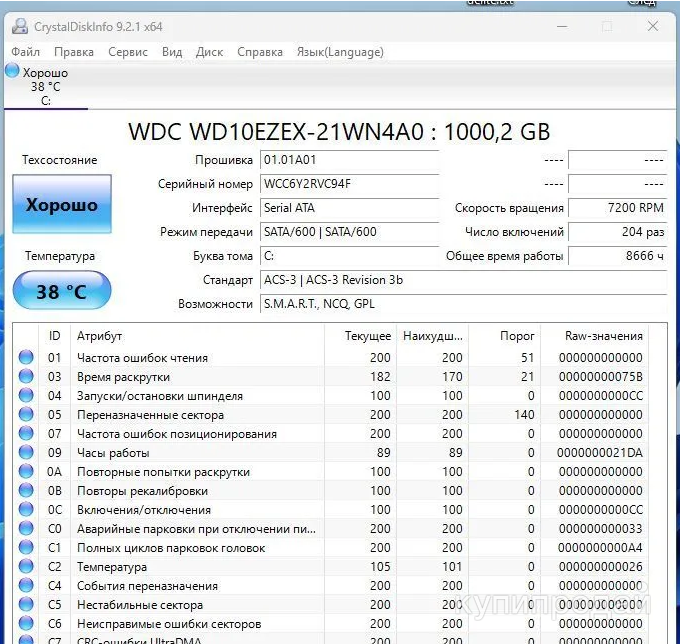Click status icon for attribute 09 power-on hours
Image resolution: width=680 pixels, height=644 pixels.
pos(26,453)
